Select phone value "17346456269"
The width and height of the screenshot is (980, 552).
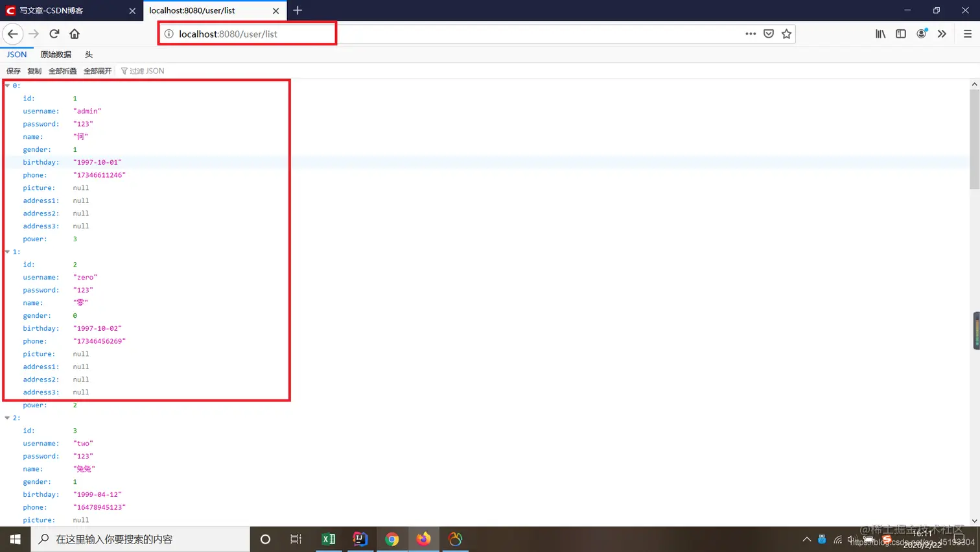[x=99, y=341]
